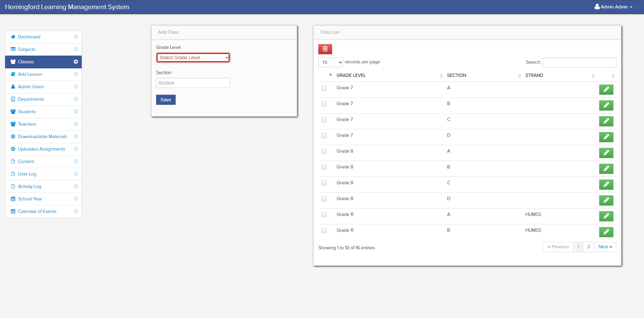Click the Downloadable Materials download icon
The height and width of the screenshot is (318, 644).
pos(13,136)
